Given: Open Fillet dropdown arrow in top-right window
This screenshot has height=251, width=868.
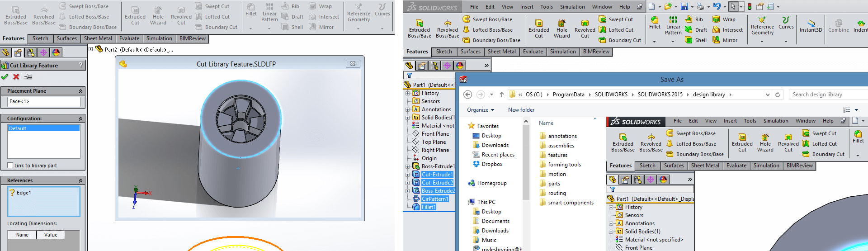Looking at the screenshot, I should (x=655, y=42).
